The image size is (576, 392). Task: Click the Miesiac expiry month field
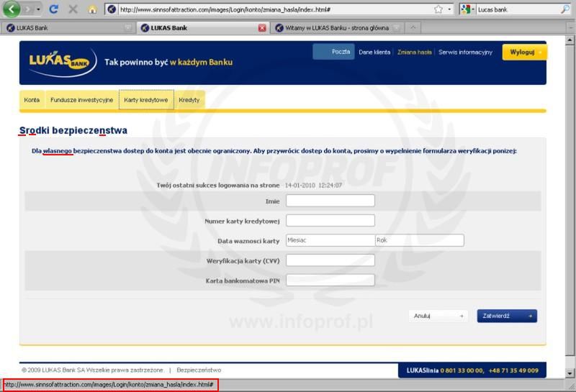pos(330,240)
